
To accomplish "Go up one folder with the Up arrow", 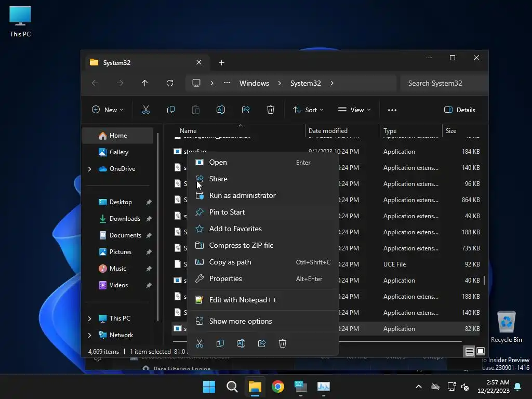I will tap(145, 83).
